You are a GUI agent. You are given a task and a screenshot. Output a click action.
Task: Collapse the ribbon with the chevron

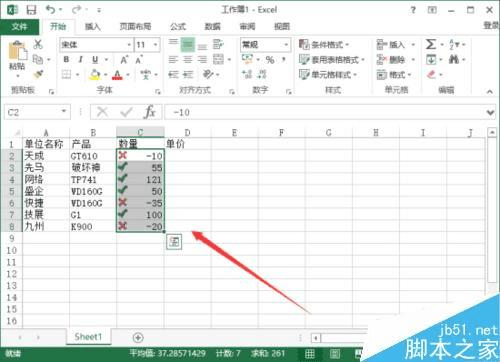490,92
